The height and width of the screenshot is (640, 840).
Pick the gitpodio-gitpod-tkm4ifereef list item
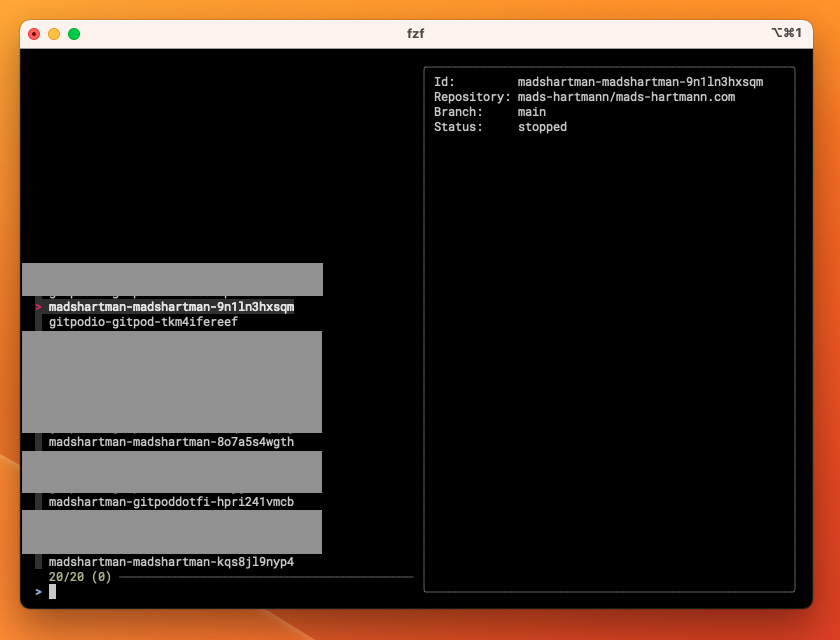[x=143, y=322]
